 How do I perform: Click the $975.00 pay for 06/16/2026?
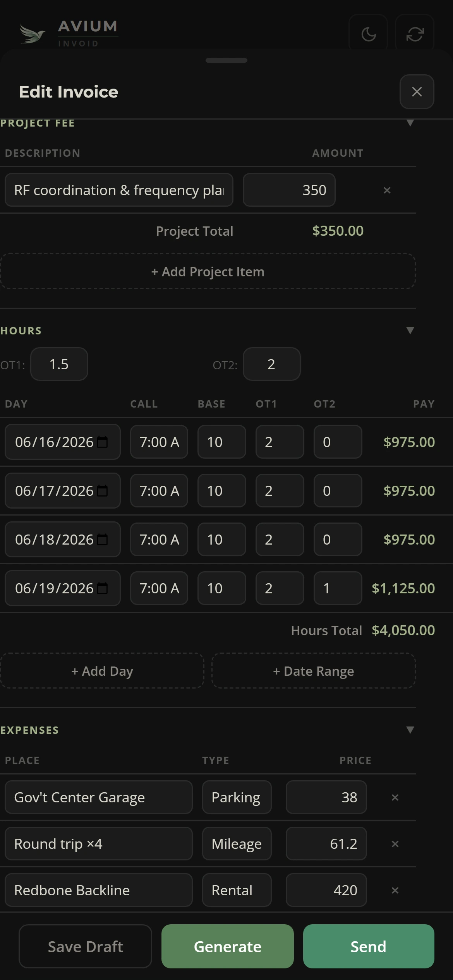point(409,442)
